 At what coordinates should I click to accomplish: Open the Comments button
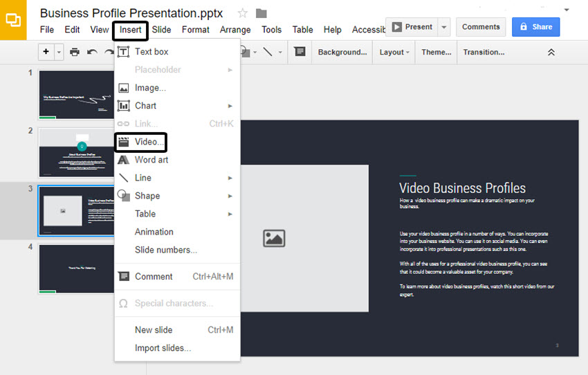click(x=481, y=27)
